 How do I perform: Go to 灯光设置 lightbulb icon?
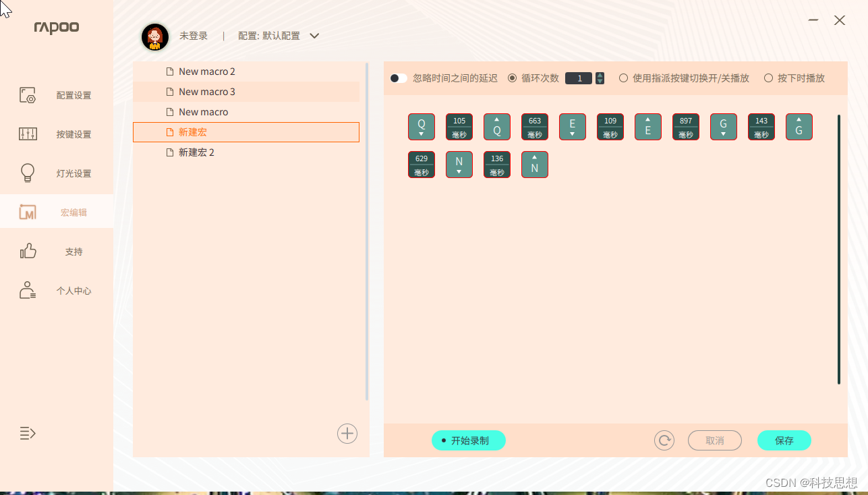coord(28,173)
